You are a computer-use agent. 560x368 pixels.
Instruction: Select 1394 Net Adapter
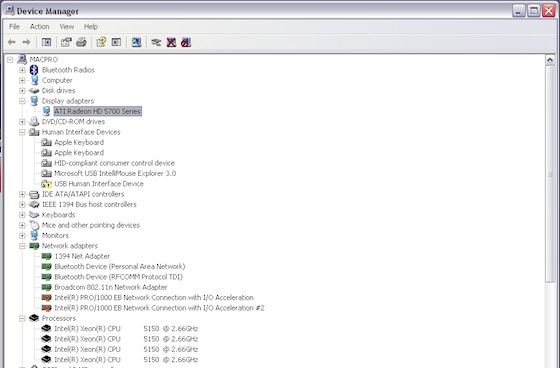tap(82, 257)
